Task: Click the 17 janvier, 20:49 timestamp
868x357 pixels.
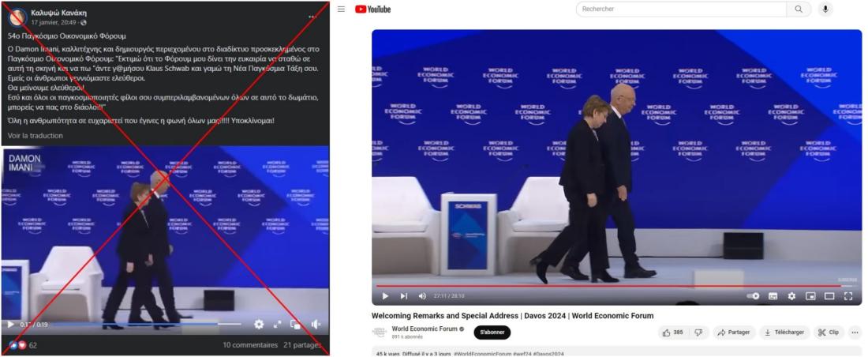Action: point(55,22)
